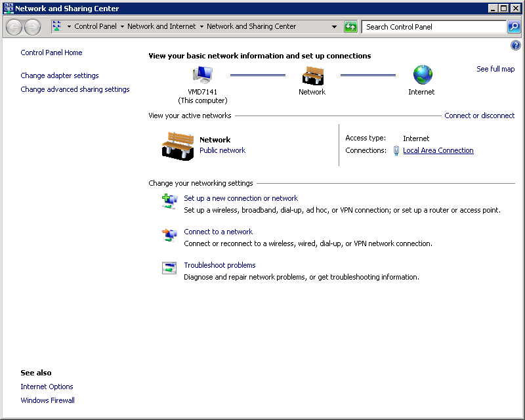This screenshot has height=420, width=525.
Task: Go to Control Panel breadcrumb item
Action: tap(95, 27)
